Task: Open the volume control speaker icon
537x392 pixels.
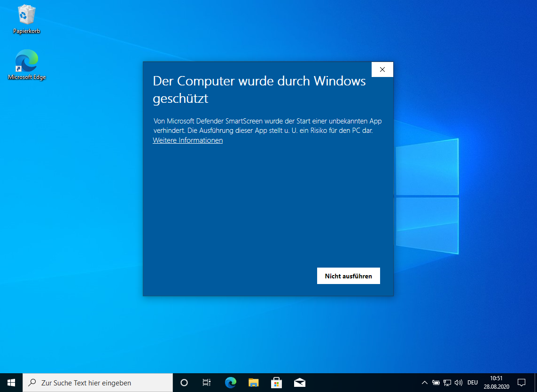Action: coord(459,383)
